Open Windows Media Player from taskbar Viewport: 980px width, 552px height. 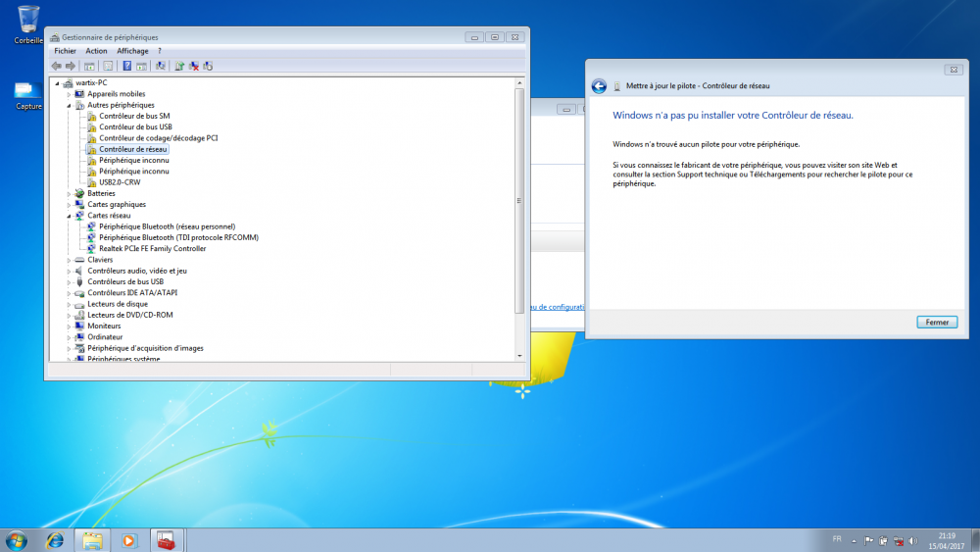(x=128, y=540)
